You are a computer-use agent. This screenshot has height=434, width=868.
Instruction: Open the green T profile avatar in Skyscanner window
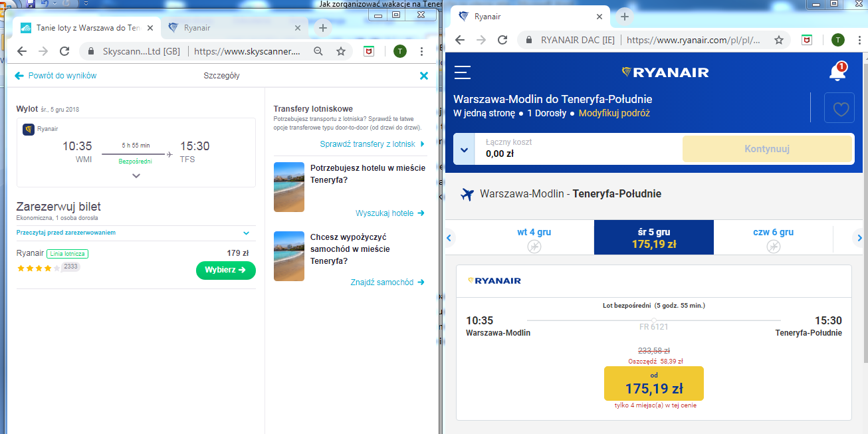coord(399,51)
